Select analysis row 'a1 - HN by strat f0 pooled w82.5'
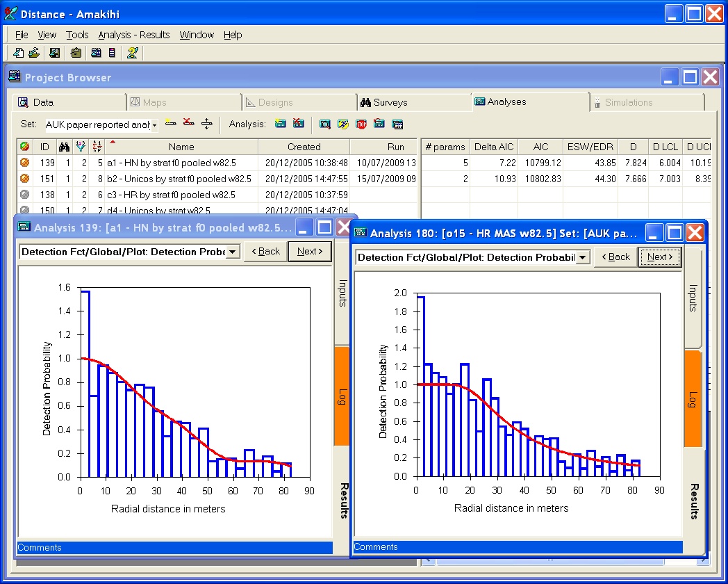 point(217,163)
